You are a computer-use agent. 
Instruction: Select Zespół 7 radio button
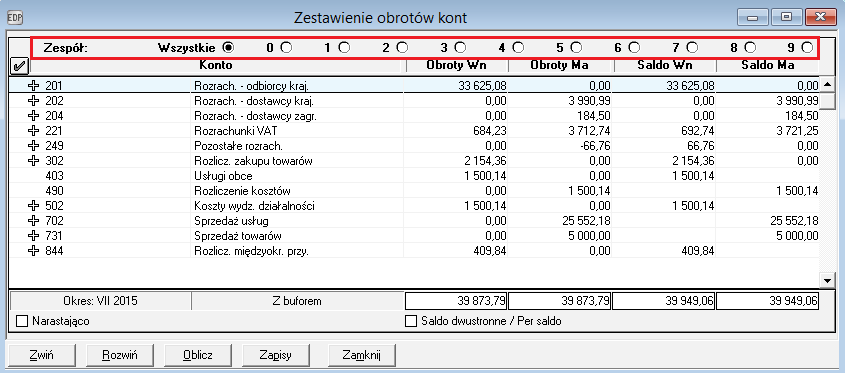pyautogui.click(x=692, y=47)
